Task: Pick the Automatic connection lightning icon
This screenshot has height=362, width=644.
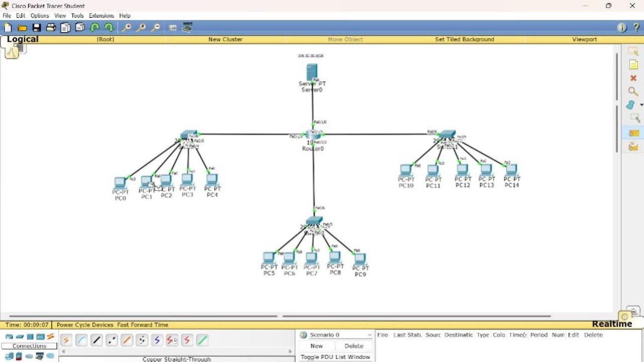Action: point(66,340)
